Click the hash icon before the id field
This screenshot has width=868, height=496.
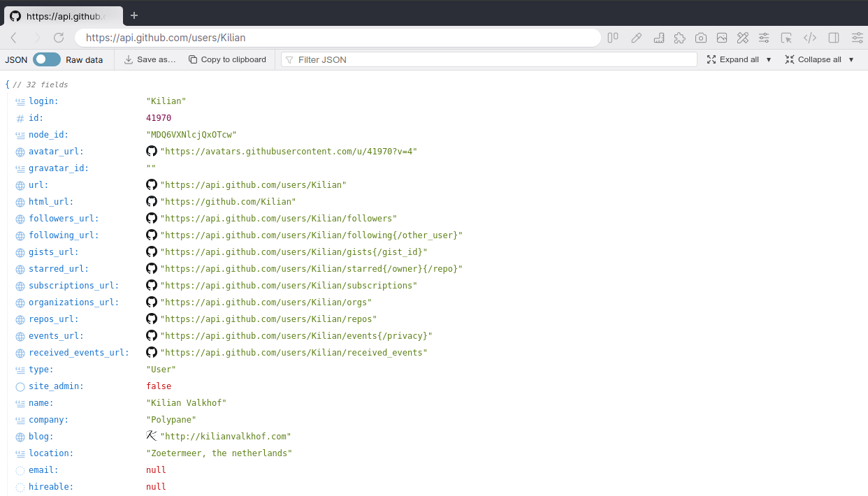(x=20, y=118)
